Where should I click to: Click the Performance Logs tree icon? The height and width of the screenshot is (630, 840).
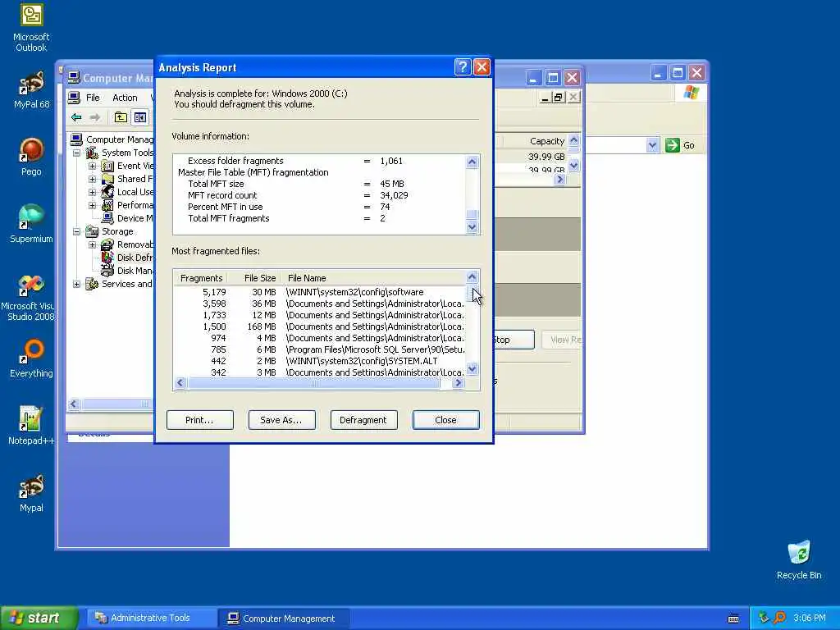107,205
